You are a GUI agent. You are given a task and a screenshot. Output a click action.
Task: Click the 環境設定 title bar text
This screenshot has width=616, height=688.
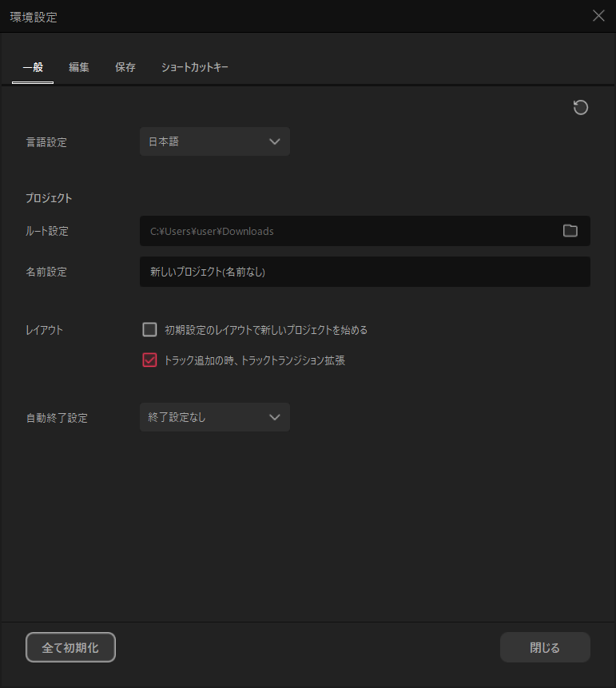(34, 16)
